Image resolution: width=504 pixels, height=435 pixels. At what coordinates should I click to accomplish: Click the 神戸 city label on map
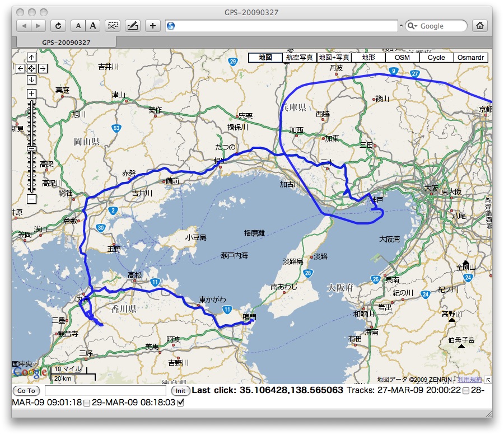click(376, 200)
